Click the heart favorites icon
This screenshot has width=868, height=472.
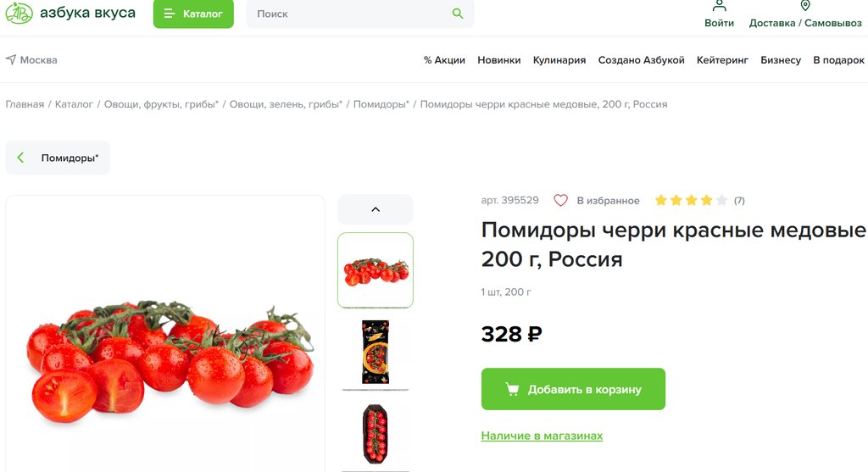tap(561, 200)
